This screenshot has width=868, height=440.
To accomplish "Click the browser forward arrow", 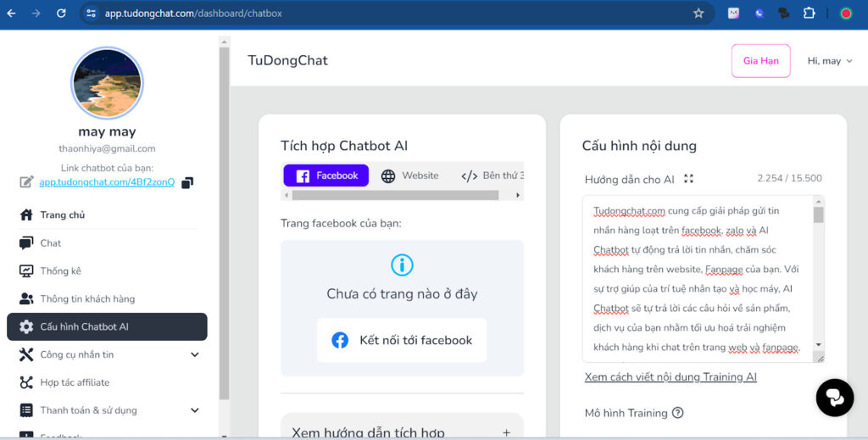I will coord(36,14).
